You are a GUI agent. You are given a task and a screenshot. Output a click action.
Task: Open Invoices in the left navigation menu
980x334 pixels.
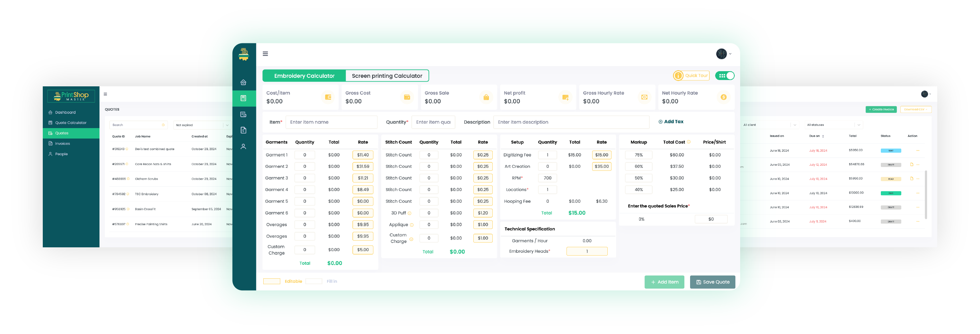[62, 144]
